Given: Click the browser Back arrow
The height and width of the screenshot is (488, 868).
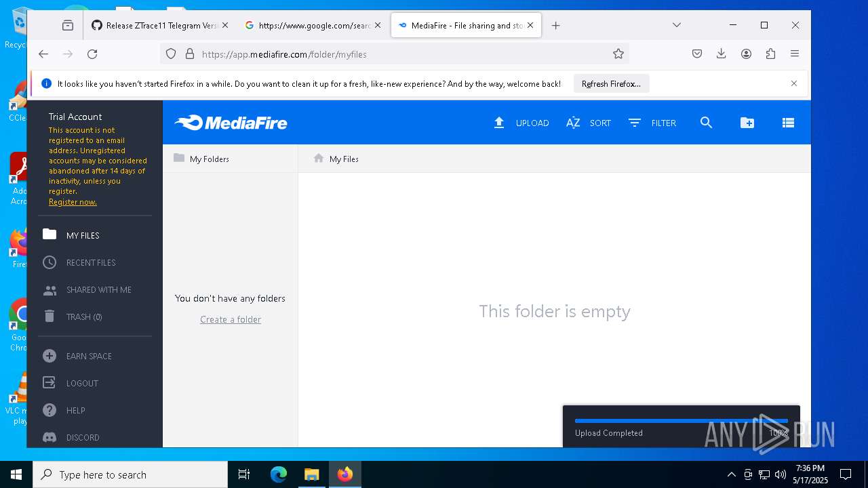Looking at the screenshot, I should click(x=43, y=54).
